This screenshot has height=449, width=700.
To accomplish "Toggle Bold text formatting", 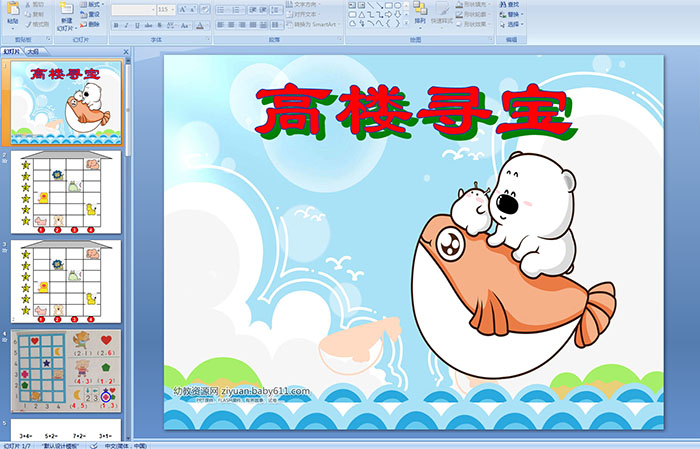I will 115,24.
